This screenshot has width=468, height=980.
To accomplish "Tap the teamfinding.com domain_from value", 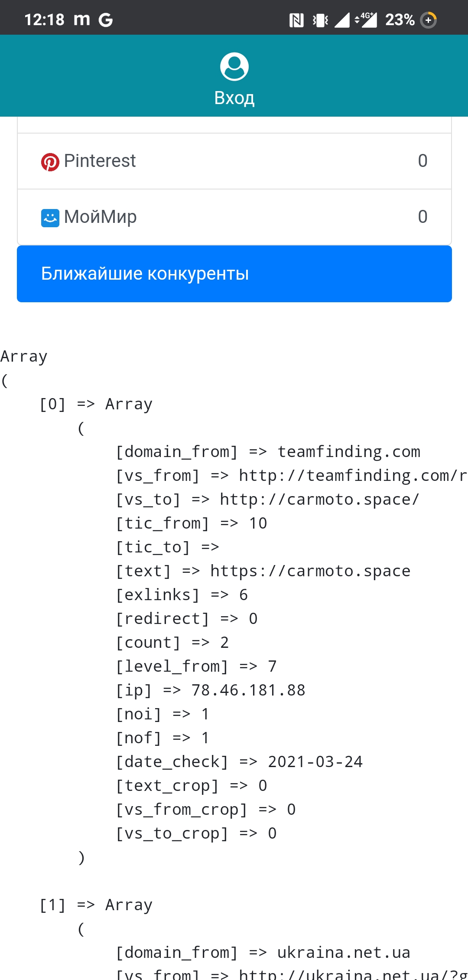I will click(349, 452).
